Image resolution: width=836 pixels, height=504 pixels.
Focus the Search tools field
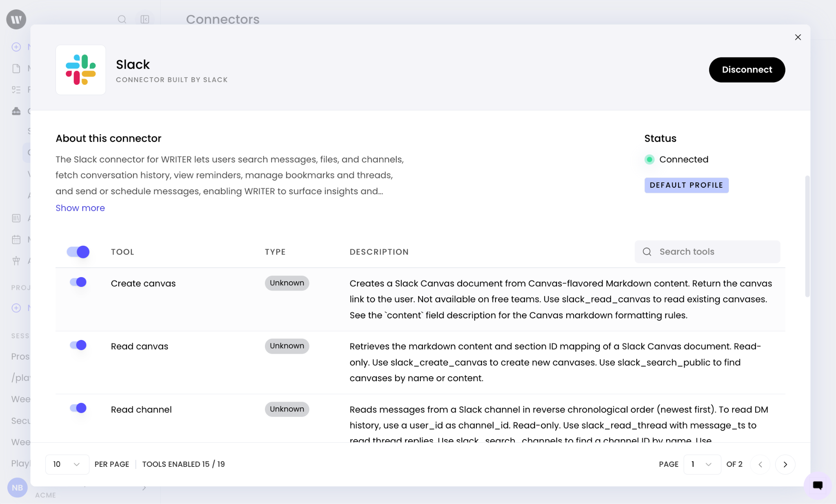pos(707,252)
